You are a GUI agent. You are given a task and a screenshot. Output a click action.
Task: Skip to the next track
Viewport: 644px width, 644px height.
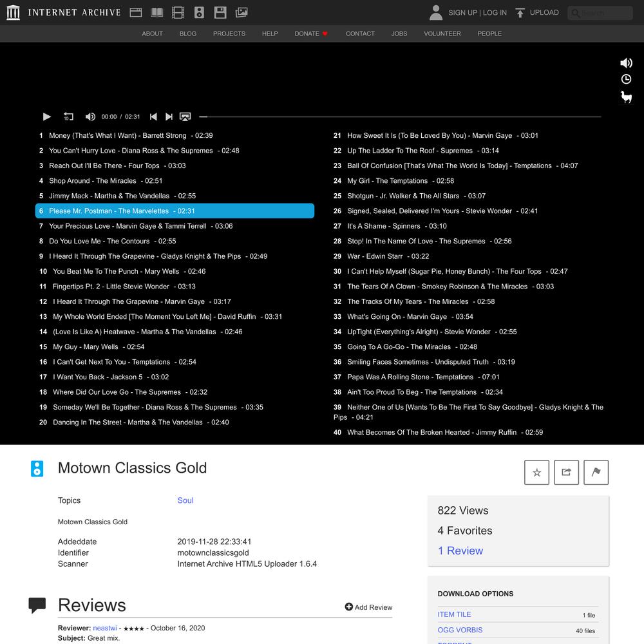(x=169, y=117)
